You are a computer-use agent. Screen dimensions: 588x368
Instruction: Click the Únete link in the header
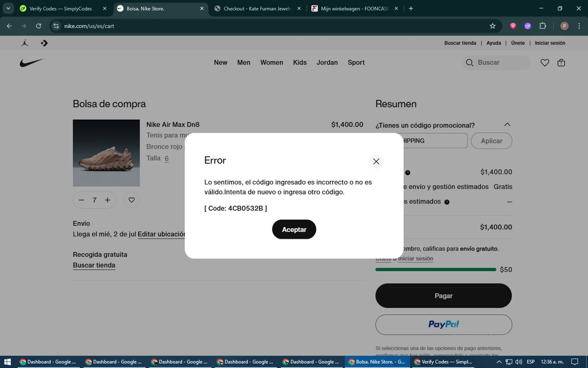point(518,43)
